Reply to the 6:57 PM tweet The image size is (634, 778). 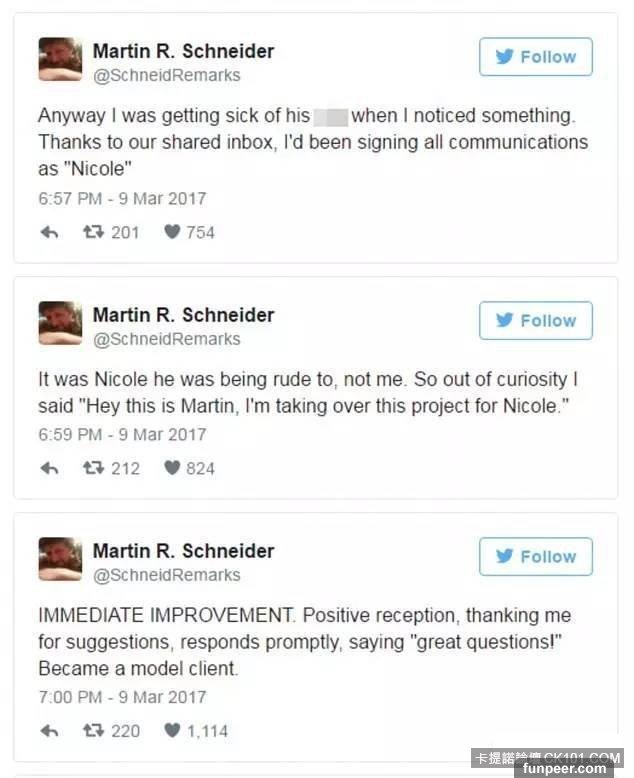click(x=49, y=232)
